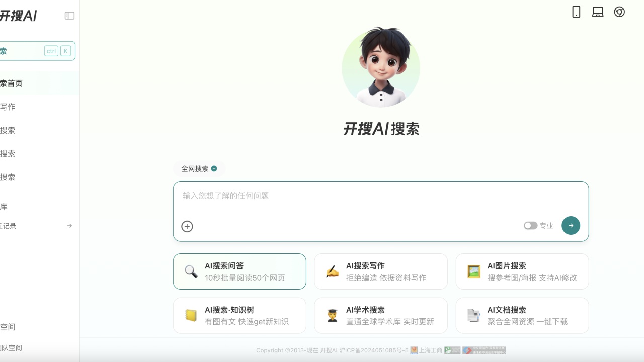Open the desktop client laptop icon
This screenshot has width=644, height=362.
click(598, 12)
